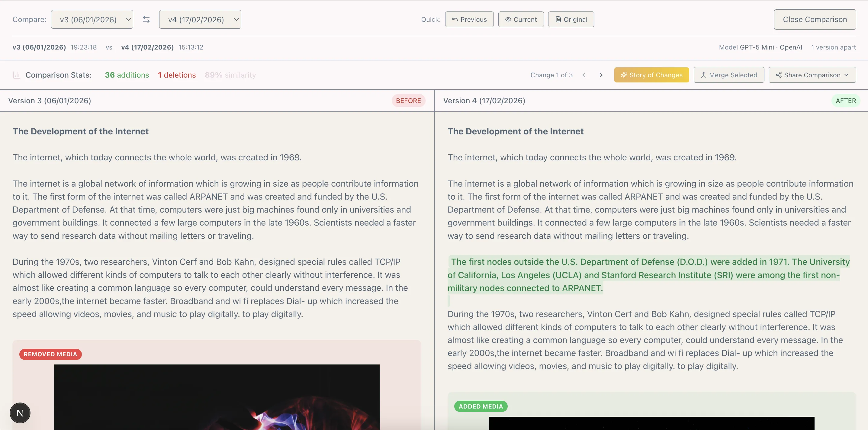Toggle Story of Changes mode

click(651, 75)
